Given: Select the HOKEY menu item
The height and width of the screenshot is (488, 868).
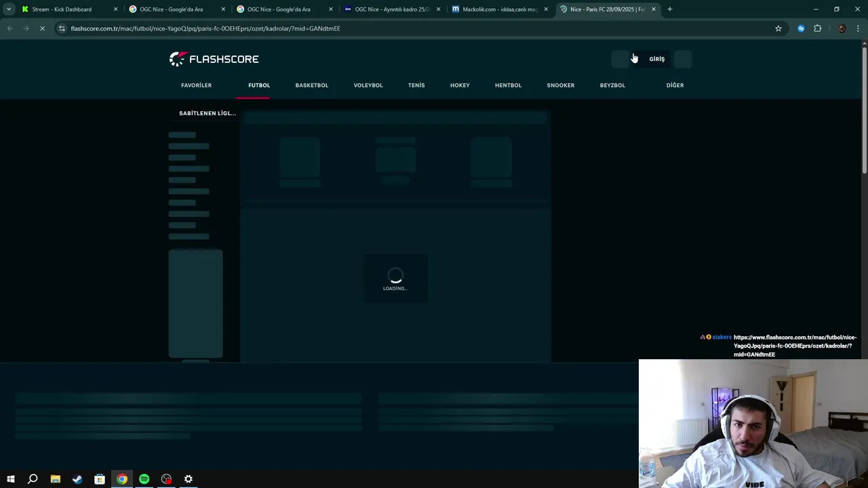Looking at the screenshot, I should pyautogui.click(x=460, y=85).
